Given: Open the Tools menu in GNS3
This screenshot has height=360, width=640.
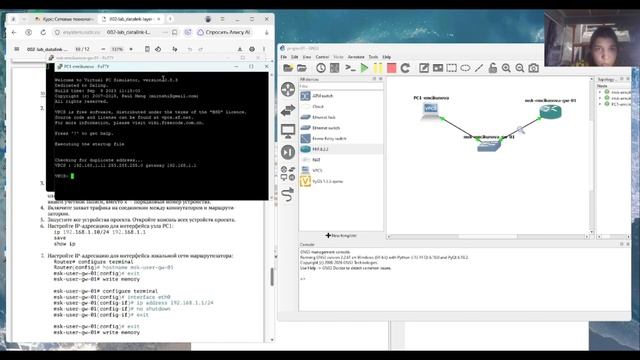Looking at the screenshot, I should 373,57.
